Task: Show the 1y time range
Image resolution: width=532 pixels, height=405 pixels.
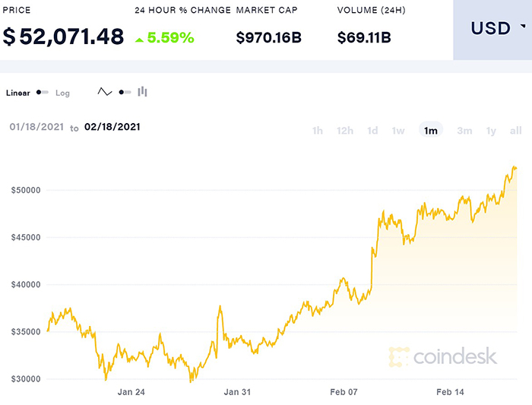Action: [x=492, y=131]
